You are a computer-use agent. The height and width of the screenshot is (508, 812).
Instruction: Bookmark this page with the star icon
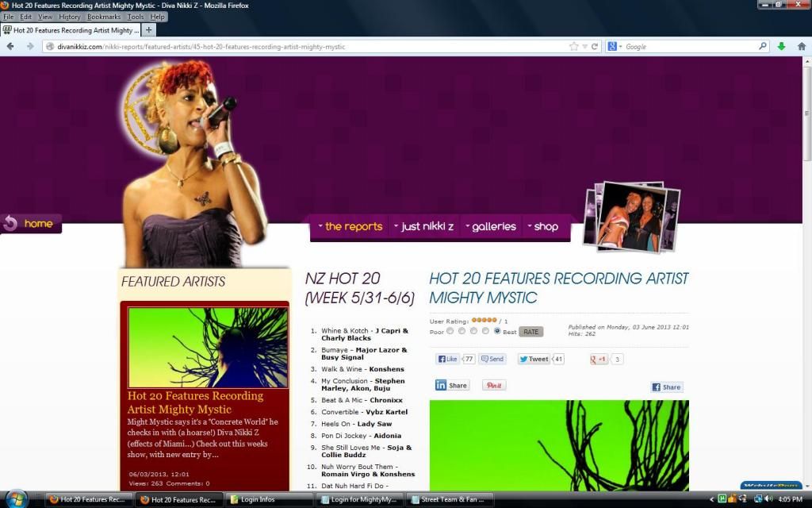[574, 47]
